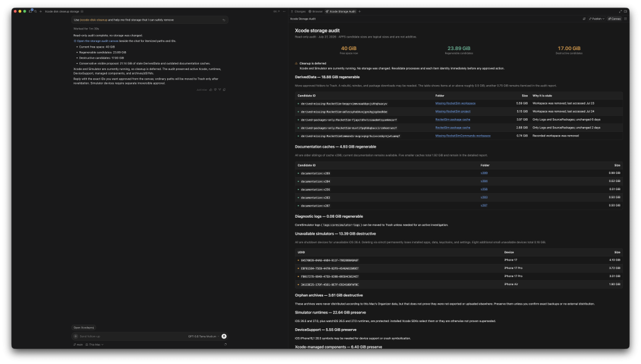This screenshot has height=364, width=641.
Task: Open the chat header more-options ellipsis
Action: point(284,11)
